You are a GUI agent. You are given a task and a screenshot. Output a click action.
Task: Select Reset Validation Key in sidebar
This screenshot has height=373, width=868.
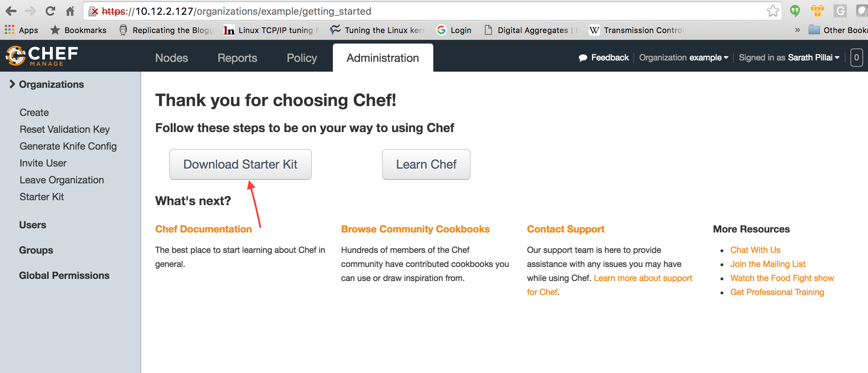tap(65, 129)
